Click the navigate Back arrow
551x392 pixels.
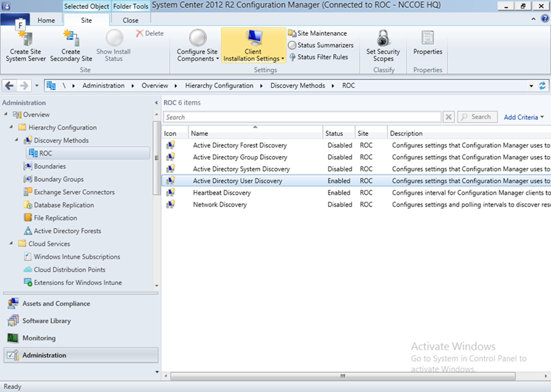pos(9,85)
